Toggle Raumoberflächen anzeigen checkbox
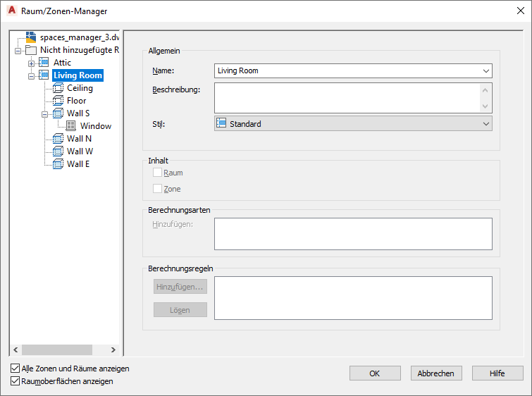532x396 pixels. tap(16, 381)
